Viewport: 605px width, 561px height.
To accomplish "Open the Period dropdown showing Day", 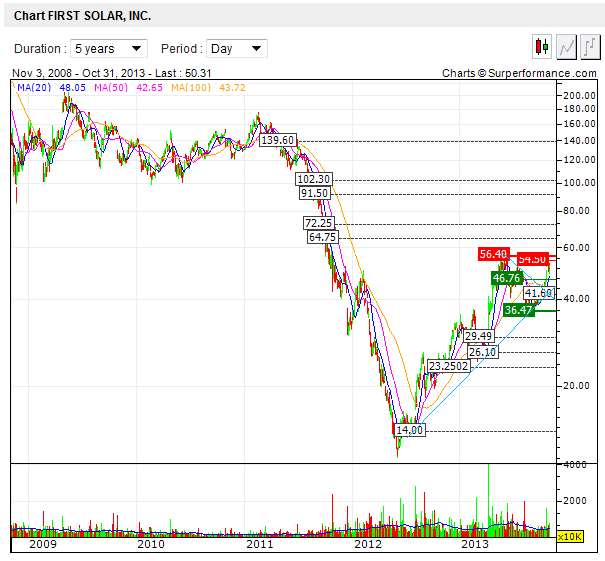I will (x=237, y=49).
